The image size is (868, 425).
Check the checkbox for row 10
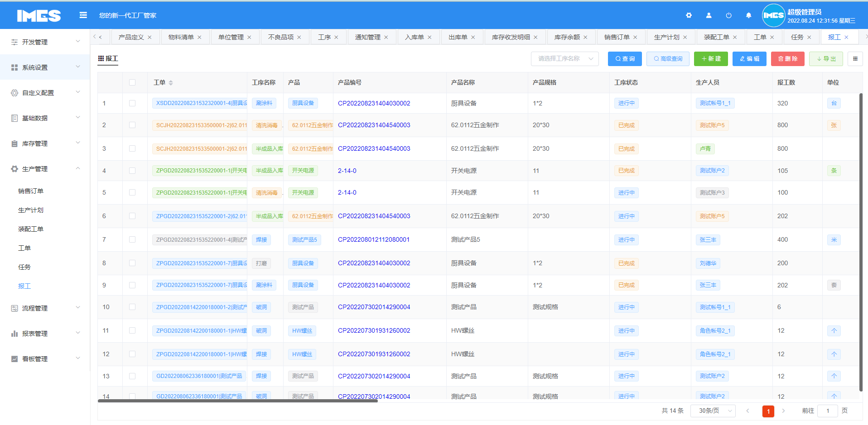click(132, 307)
